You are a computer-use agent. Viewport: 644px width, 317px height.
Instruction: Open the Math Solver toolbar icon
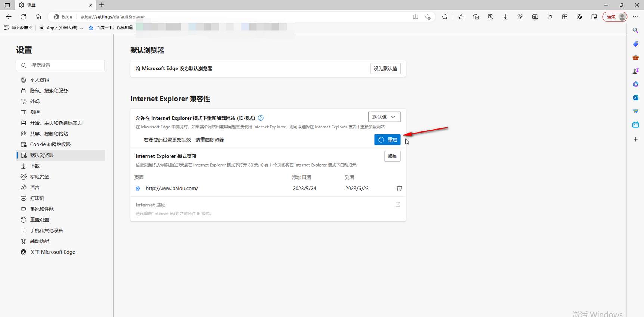(535, 17)
